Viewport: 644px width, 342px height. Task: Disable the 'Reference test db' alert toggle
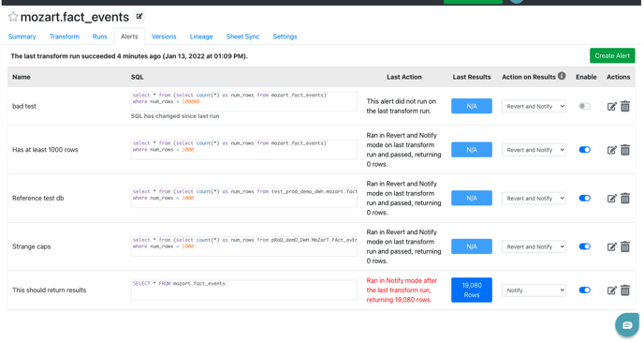tap(584, 198)
